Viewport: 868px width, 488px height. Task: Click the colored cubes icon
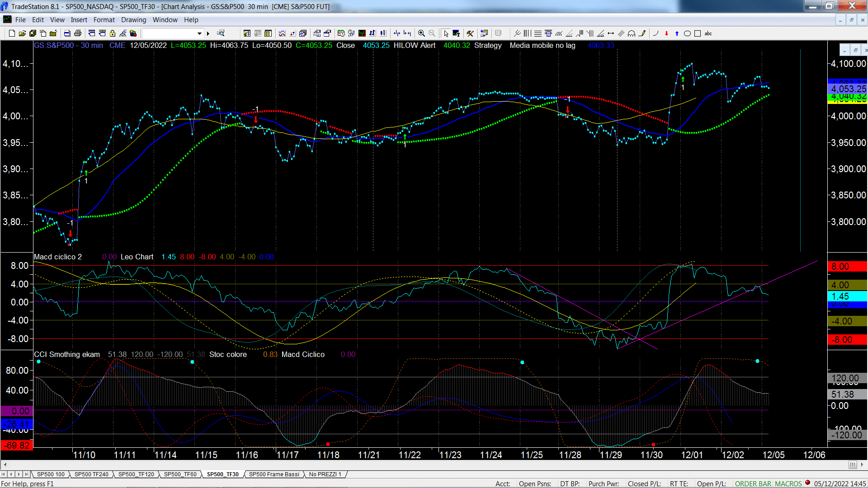133,33
